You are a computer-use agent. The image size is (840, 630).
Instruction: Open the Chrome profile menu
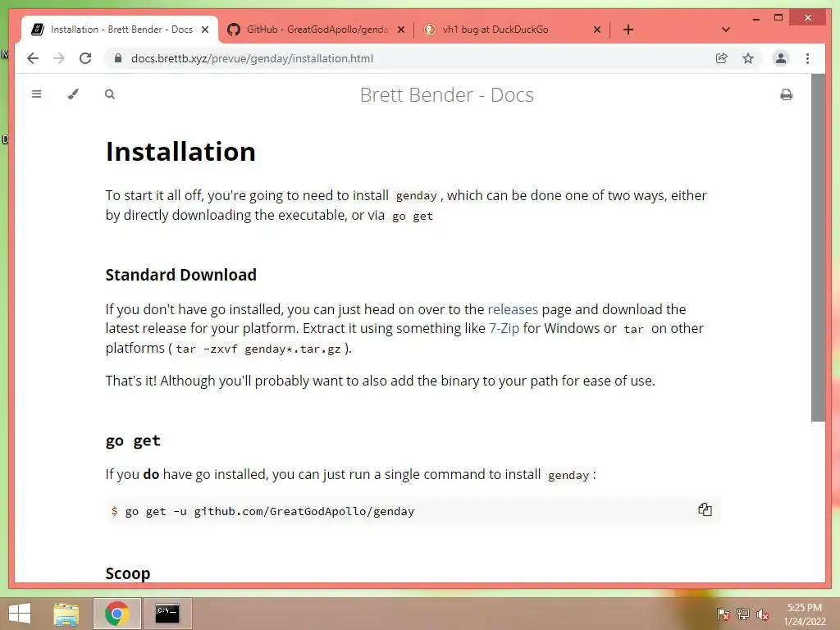pos(781,58)
